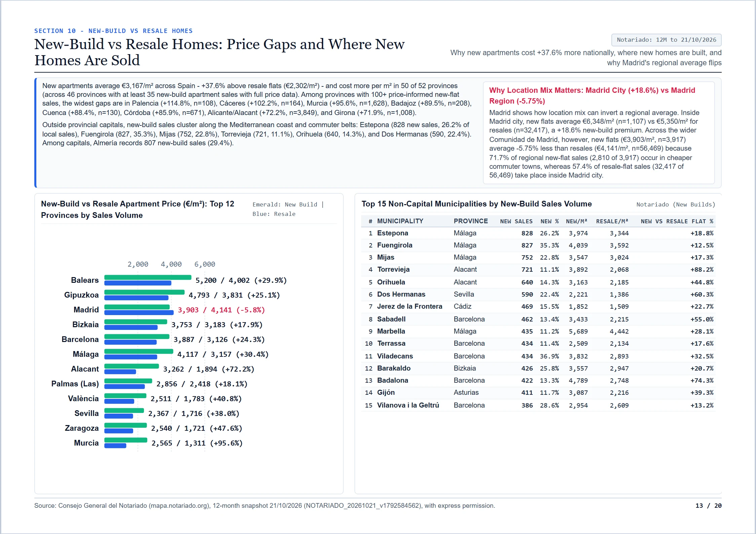Image resolution: width=756 pixels, height=534 pixels.
Task: Click the 13 / 20 page number
Action: coord(709,506)
